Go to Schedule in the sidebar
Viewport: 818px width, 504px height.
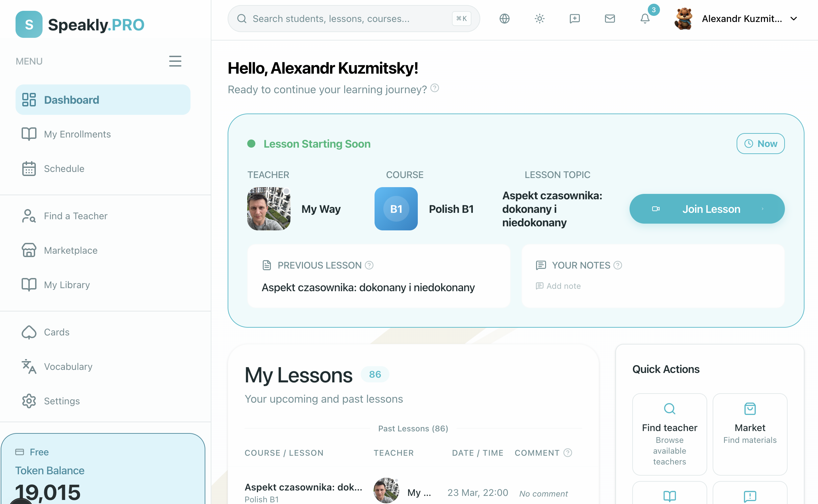point(64,169)
